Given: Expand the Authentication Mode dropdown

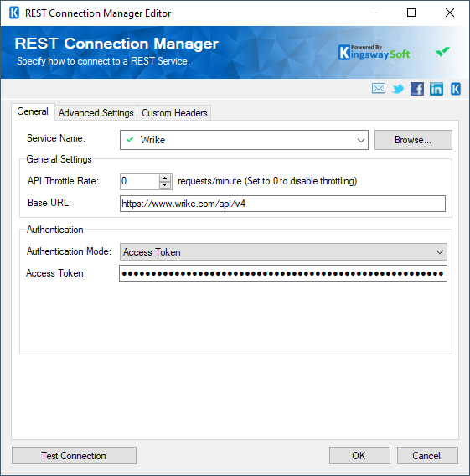Looking at the screenshot, I should coord(440,252).
